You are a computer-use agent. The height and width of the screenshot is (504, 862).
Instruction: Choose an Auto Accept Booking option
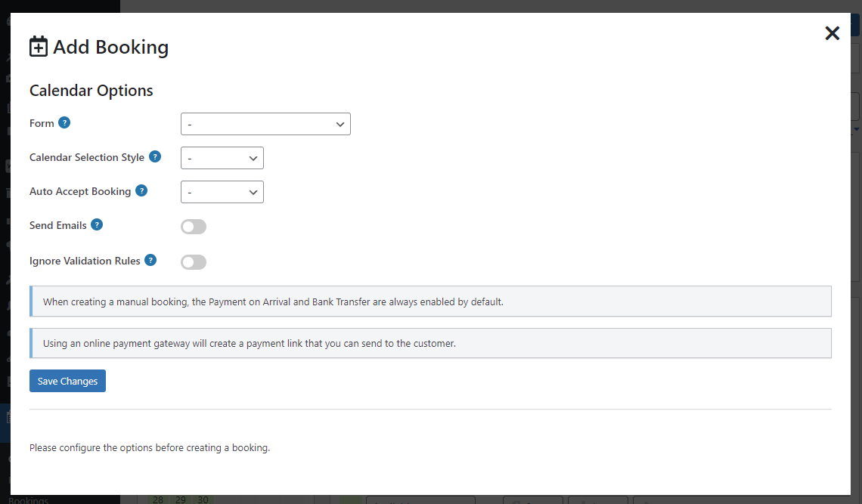point(222,193)
